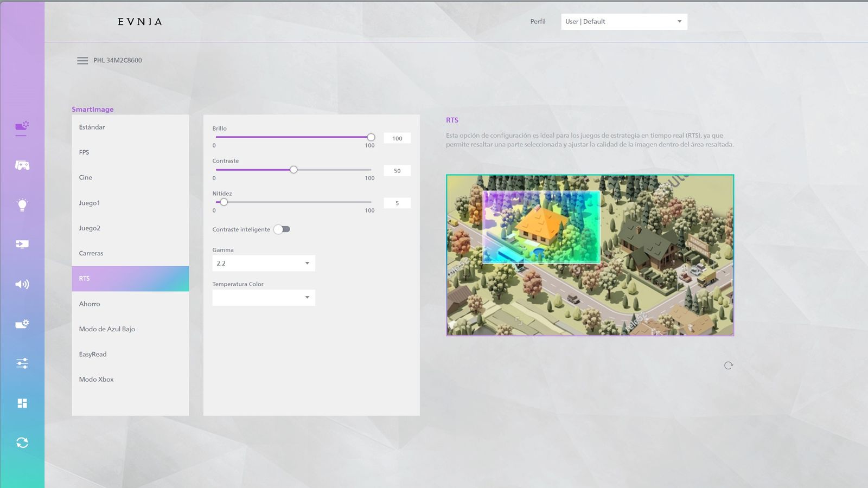
Task: Open the audio speaker settings icon
Action: (x=22, y=284)
